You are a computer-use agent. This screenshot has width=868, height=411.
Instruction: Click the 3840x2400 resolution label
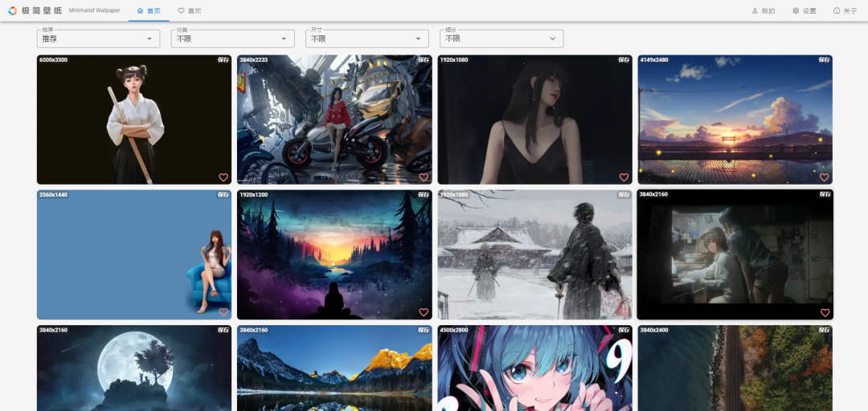pyautogui.click(x=654, y=330)
